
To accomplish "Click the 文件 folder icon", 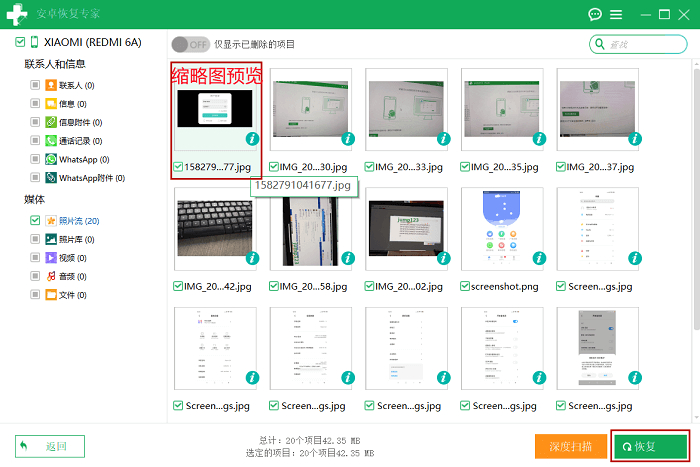I will point(51,295).
